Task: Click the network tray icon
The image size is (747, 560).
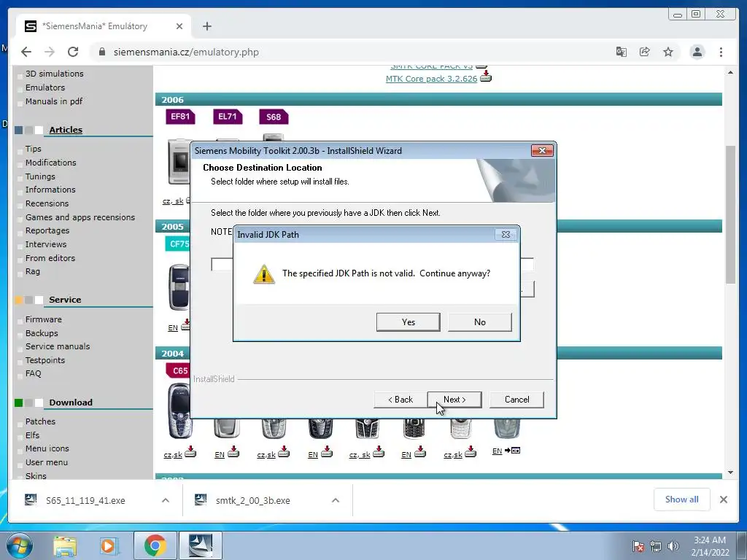Action: click(656, 546)
